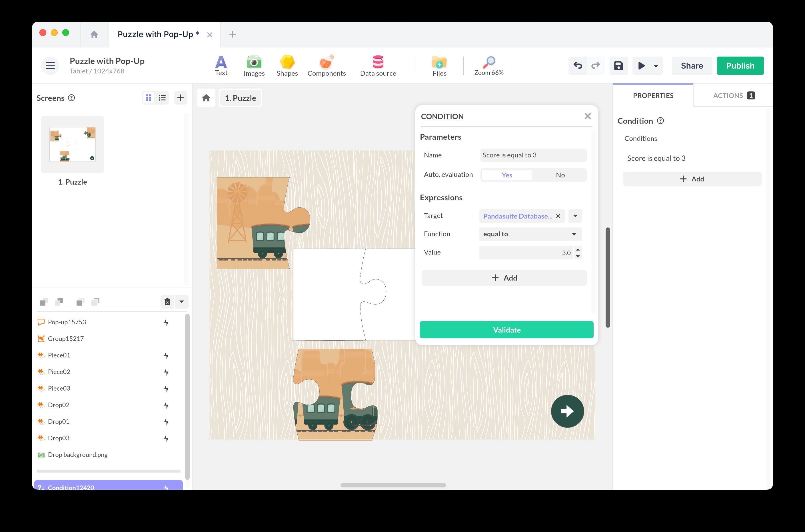This screenshot has width=805, height=532.
Task: Switch screens panel to list view
Action: pyautogui.click(x=162, y=98)
